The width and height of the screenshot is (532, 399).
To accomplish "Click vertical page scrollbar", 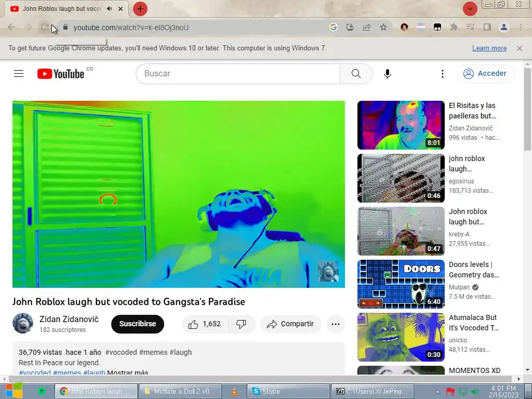I will point(527,109).
